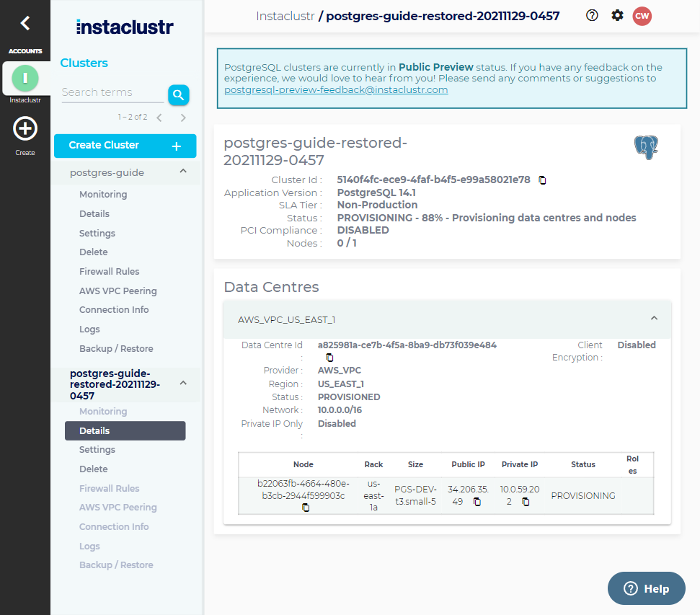Collapse the AWS_VPC_US_EAST_1 data centre panel
Image resolution: width=700 pixels, height=615 pixels.
[654, 319]
